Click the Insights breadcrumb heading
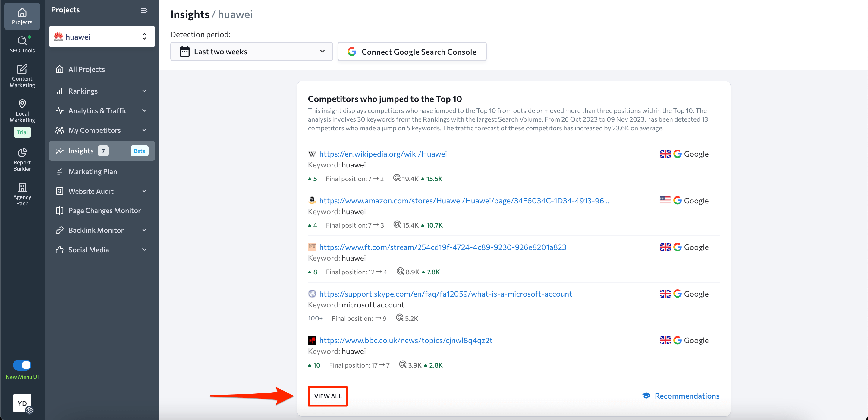 point(190,14)
